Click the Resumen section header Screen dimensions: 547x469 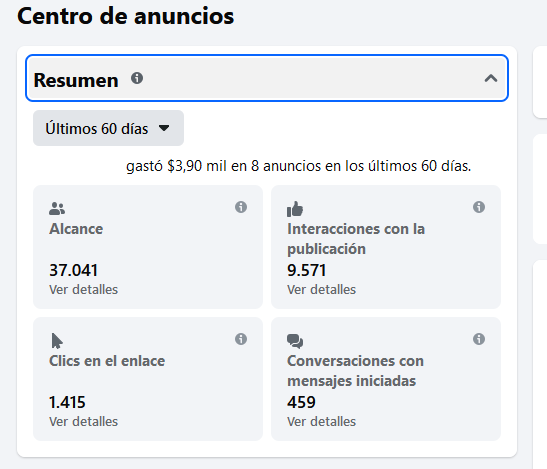(x=267, y=78)
